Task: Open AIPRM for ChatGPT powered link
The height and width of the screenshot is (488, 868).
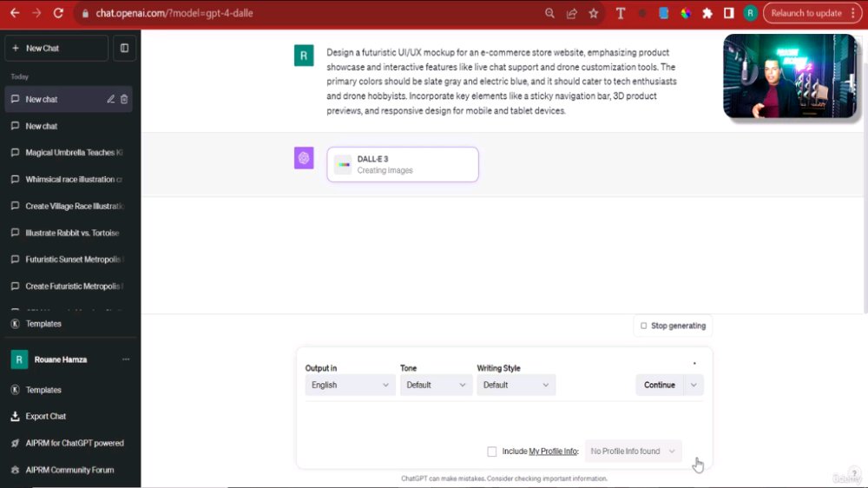Action: pos(74,443)
